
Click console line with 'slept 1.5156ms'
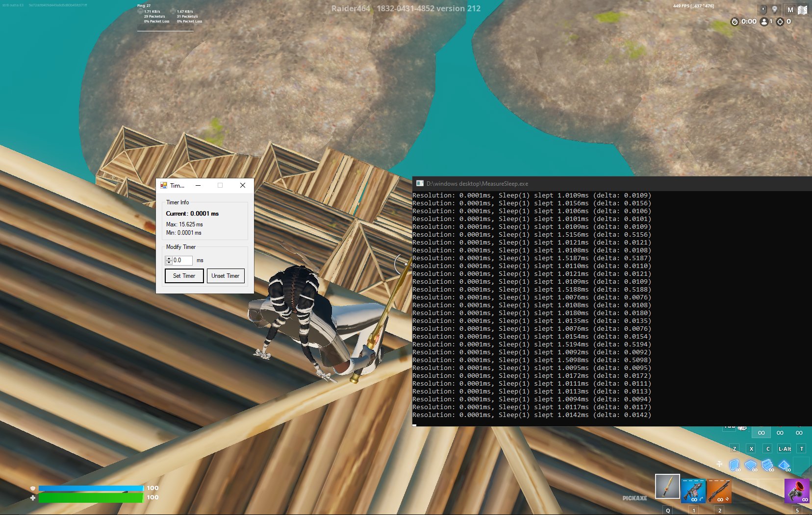pyautogui.click(x=532, y=235)
